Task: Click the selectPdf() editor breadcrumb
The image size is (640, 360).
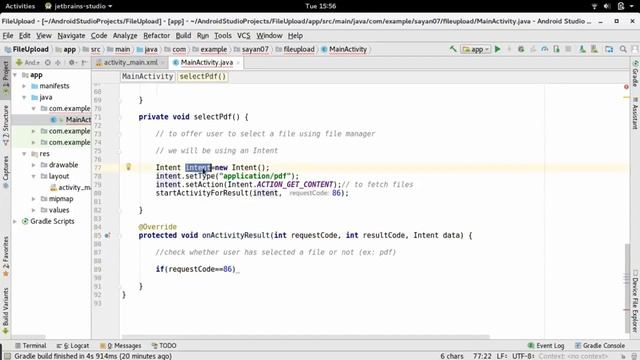Action: (x=202, y=76)
